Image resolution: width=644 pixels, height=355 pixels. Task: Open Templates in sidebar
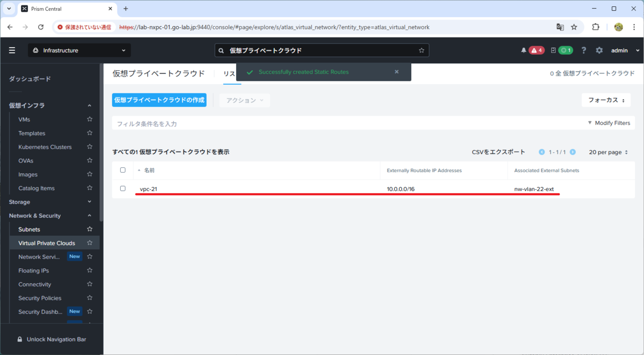click(x=32, y=134)
